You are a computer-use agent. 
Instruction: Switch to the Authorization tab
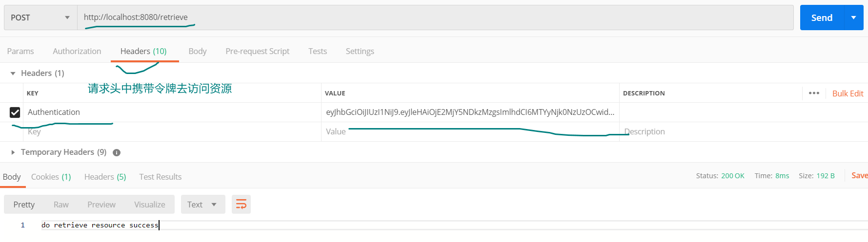[x=77, y=51]
